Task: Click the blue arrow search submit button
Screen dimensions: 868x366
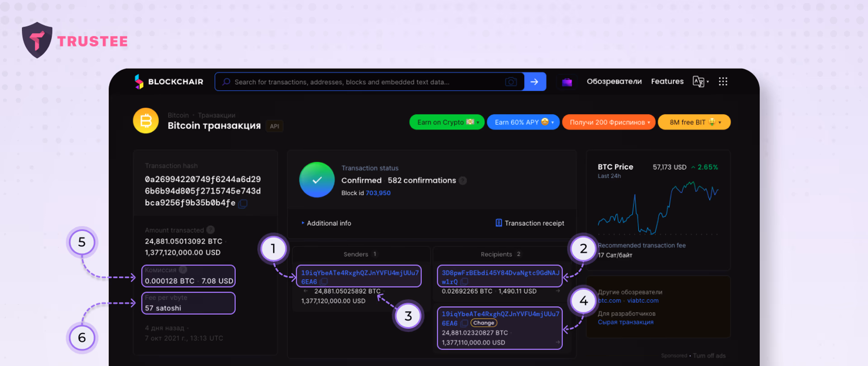Action: point(535,82)
